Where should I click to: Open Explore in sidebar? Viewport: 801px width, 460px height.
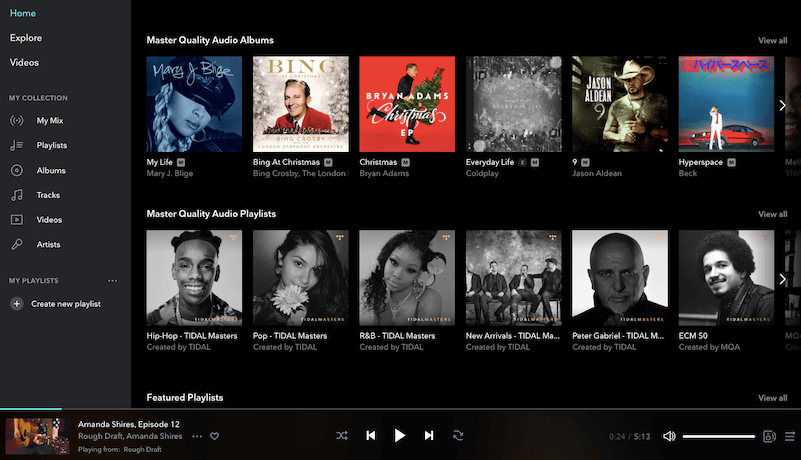[26, 38]
